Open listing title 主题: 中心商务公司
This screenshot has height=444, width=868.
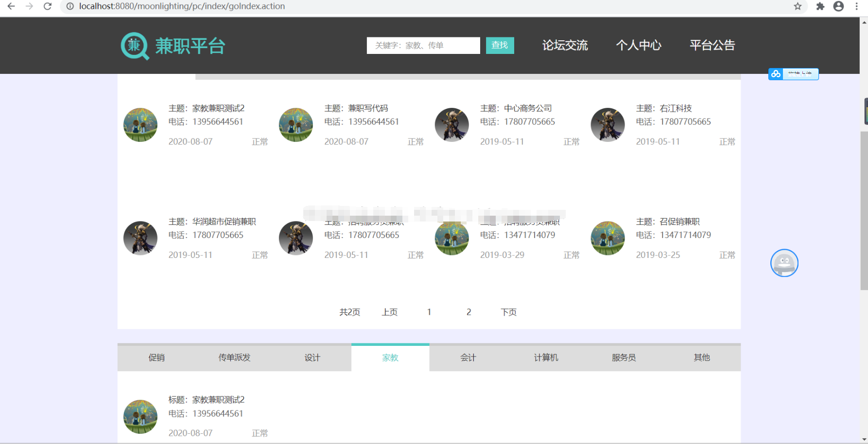pyautogui.click(x=516, y=108)
